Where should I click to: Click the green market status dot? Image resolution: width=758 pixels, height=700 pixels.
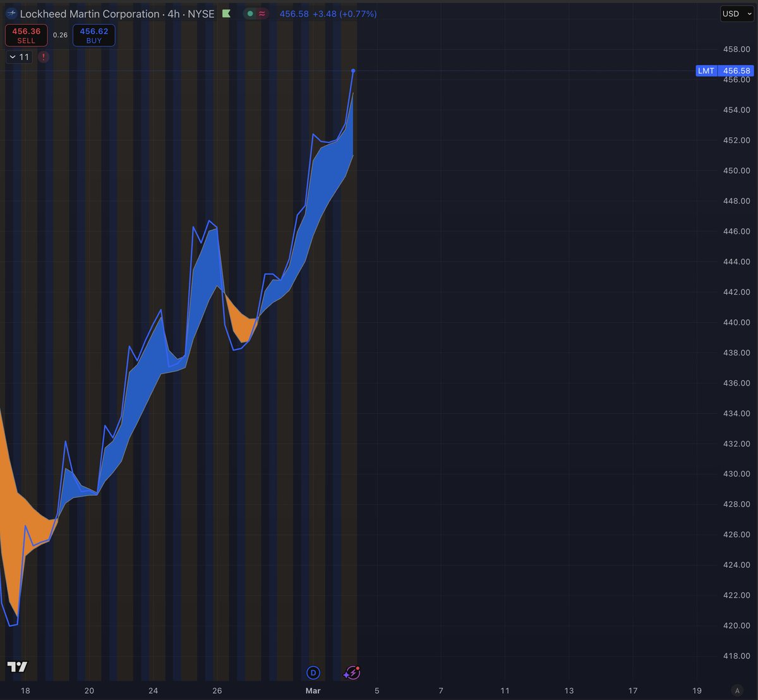click(x=251, y=13)
